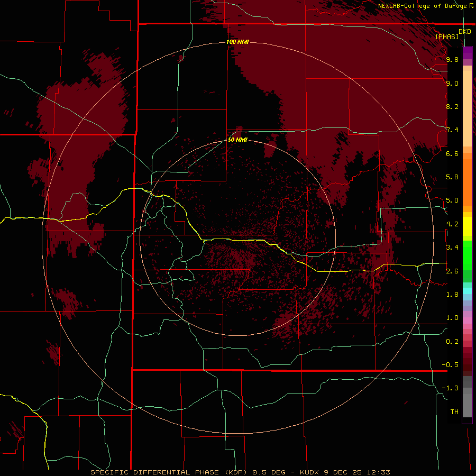This screenshot has width=476, height=476.
Task: Select the 3.4 scale value
Action: [x=452, y=248]
